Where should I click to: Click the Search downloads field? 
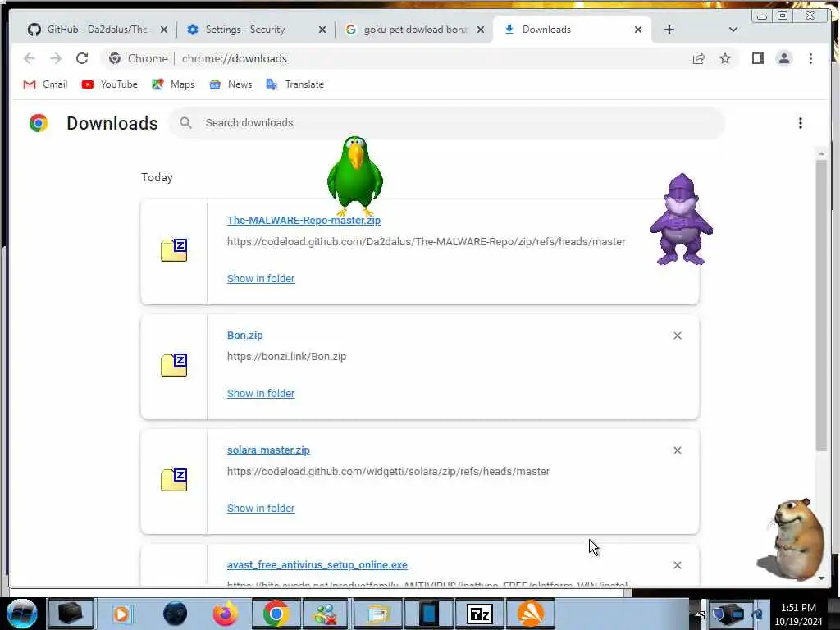[x=448, y=123]
